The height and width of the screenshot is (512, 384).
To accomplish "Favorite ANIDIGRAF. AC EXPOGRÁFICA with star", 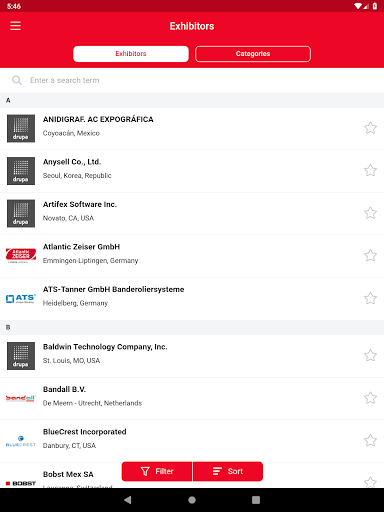I will point(370,128).
